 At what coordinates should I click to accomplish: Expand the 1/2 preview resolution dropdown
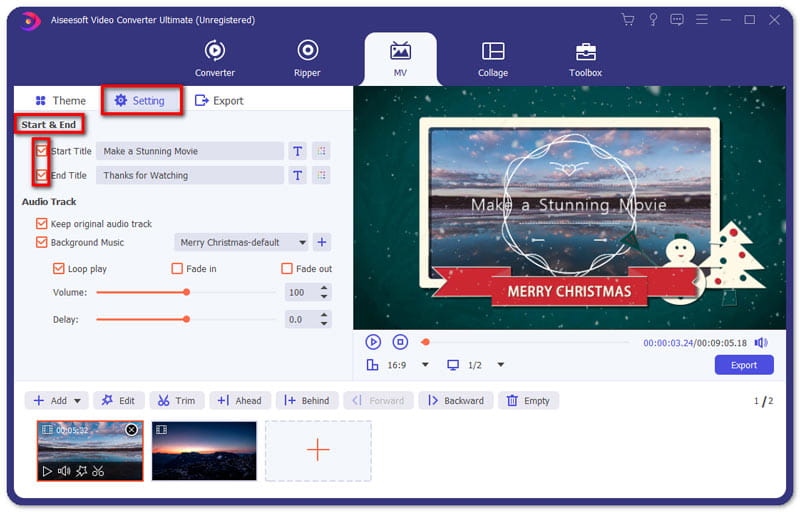501,365
